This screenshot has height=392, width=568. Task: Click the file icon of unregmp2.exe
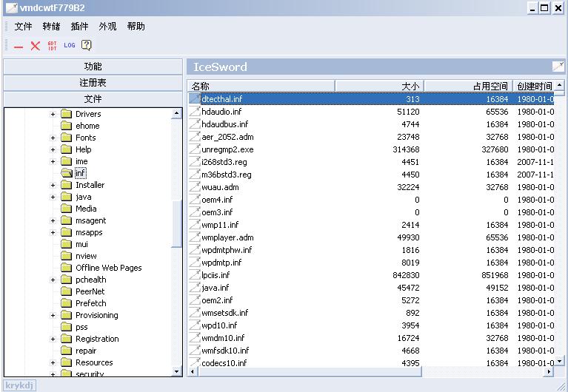[195, 149]
